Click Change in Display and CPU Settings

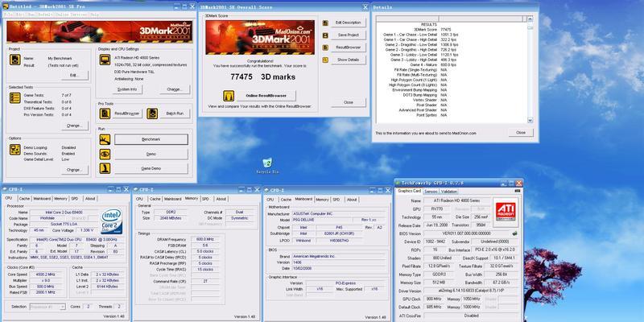175,89
